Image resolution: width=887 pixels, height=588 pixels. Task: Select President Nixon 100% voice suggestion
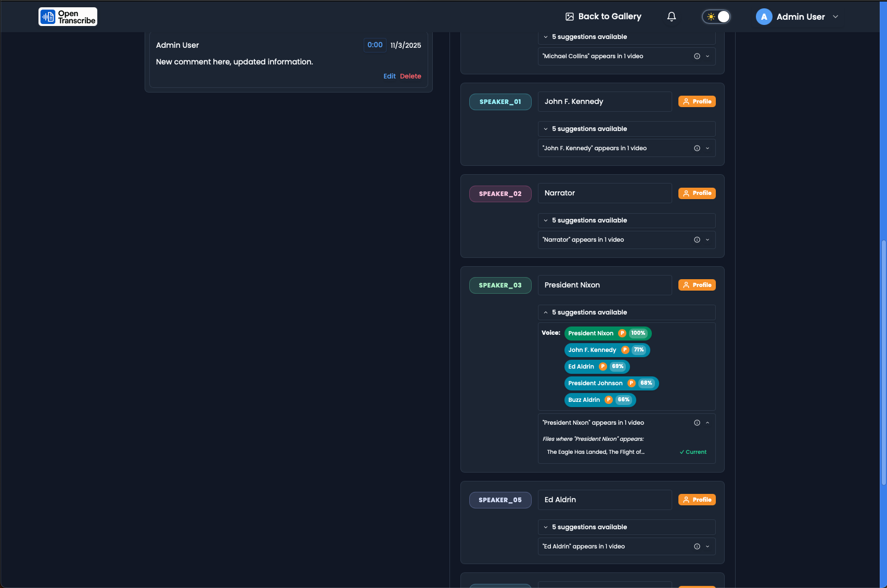coord(608,333)
